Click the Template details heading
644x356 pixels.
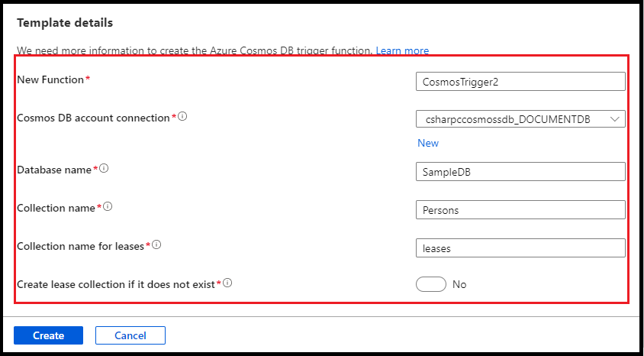click(65, 23)
